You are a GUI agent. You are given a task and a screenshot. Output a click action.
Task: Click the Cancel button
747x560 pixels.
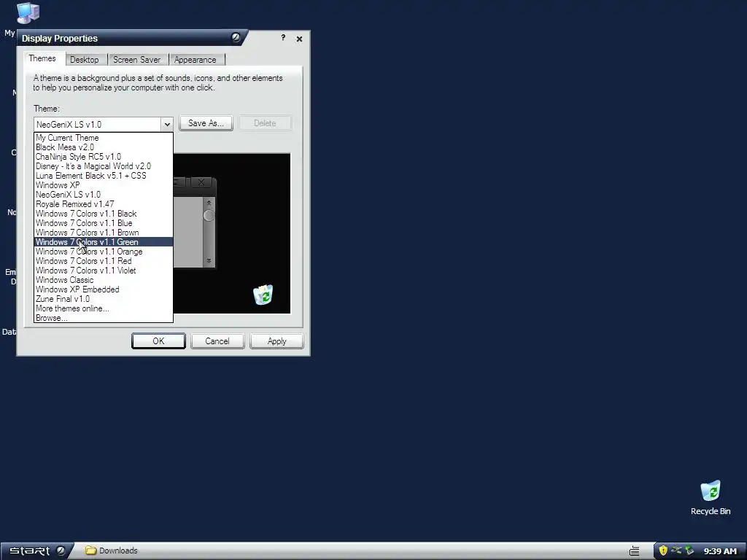click(x=217, y=341)
